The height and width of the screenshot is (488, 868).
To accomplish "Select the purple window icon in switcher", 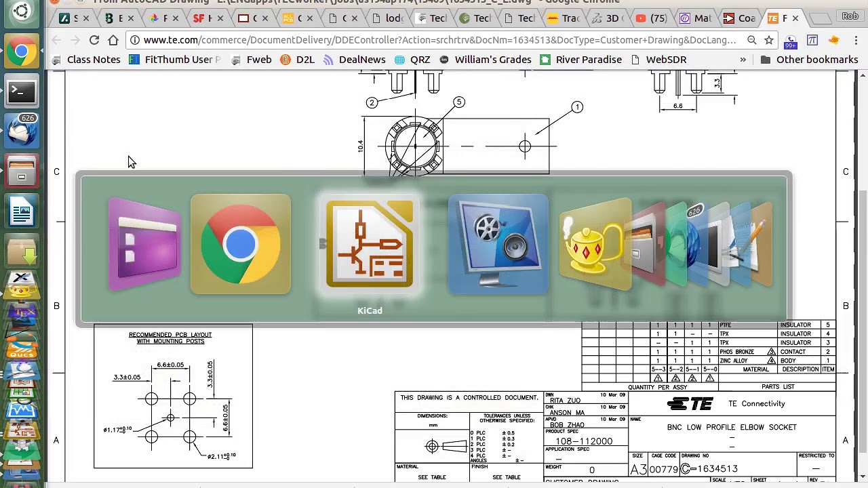I will click(x=144, y=245).
